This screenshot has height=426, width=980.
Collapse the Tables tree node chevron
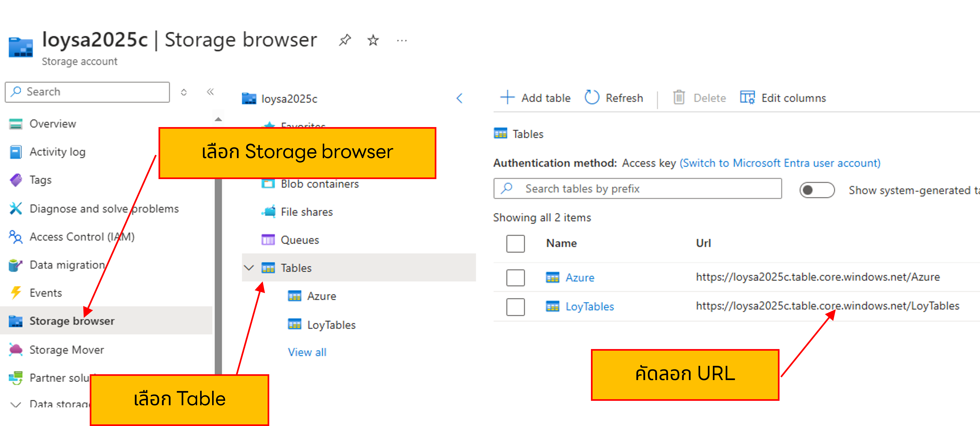[249, 268]
